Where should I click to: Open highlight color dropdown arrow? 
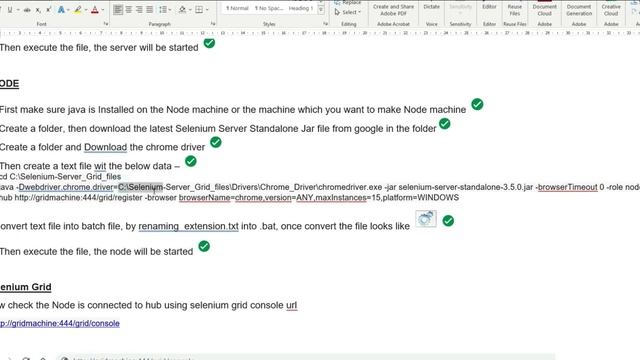pyautogui.click(x=86, y=10)
